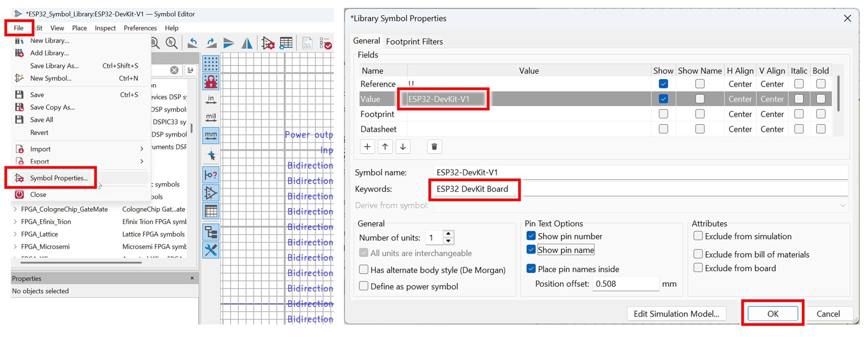Add a new field with plus button
Viewport: 868px width, 337px height.
(x=367, y=147)
